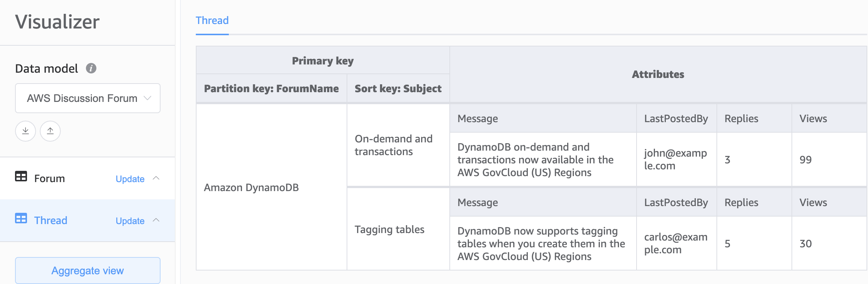Open the Aggregate view button
868x284 pixels.
click(88, 271)
